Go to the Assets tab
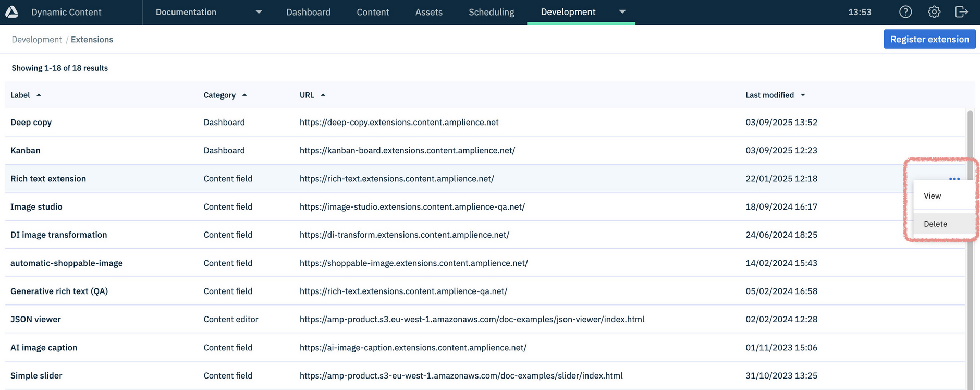 tap(428, 12)
